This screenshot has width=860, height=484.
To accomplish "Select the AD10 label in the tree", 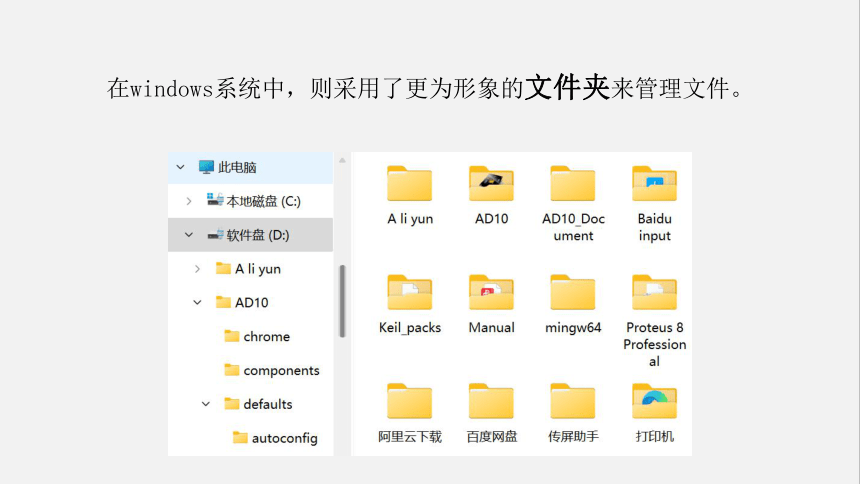I will pyautogui.click(x=252, y=302).
